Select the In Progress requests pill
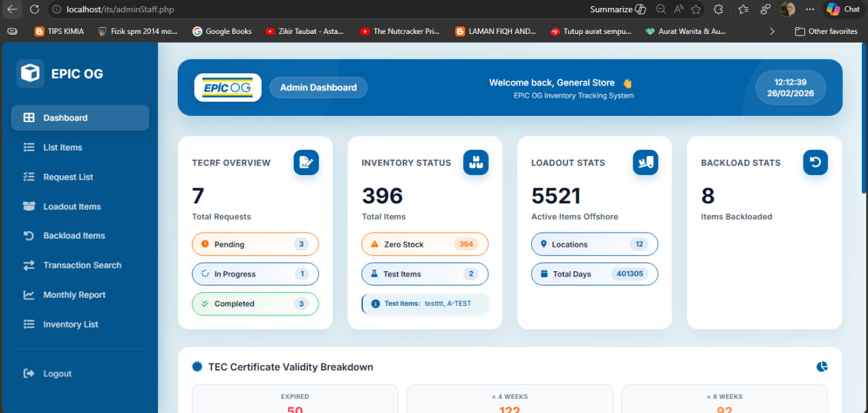 click(x=255, y=274)
